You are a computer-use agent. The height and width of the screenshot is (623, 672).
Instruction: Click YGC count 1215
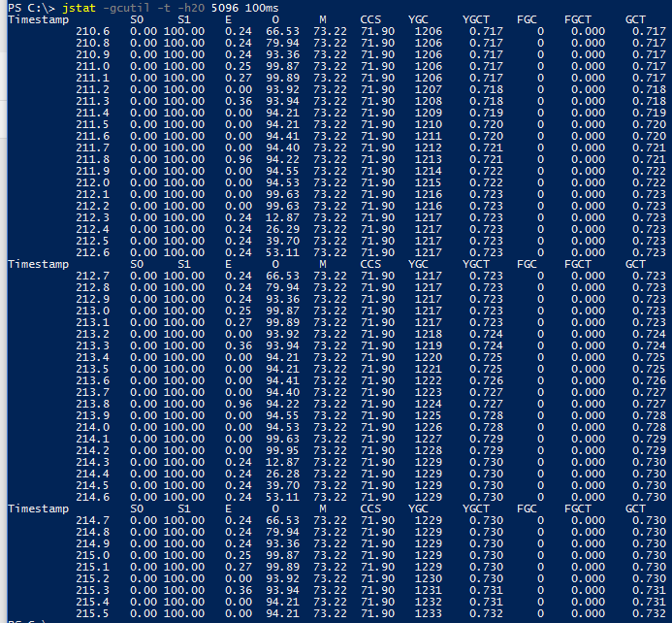[x=429, y=182]
